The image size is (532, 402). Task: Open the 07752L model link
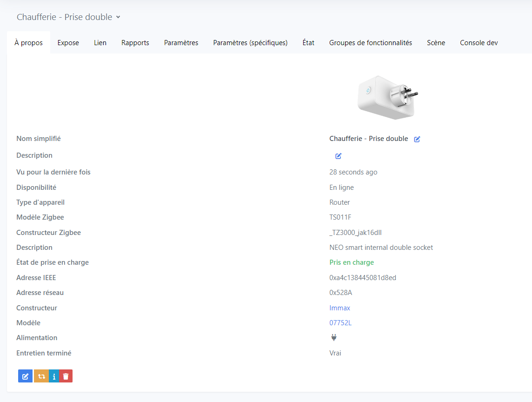[x=340, y=323]
